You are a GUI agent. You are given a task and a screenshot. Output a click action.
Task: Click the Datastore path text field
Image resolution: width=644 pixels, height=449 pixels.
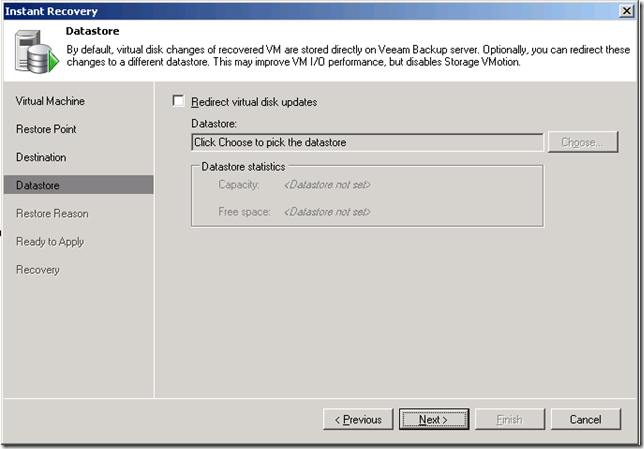366,143
